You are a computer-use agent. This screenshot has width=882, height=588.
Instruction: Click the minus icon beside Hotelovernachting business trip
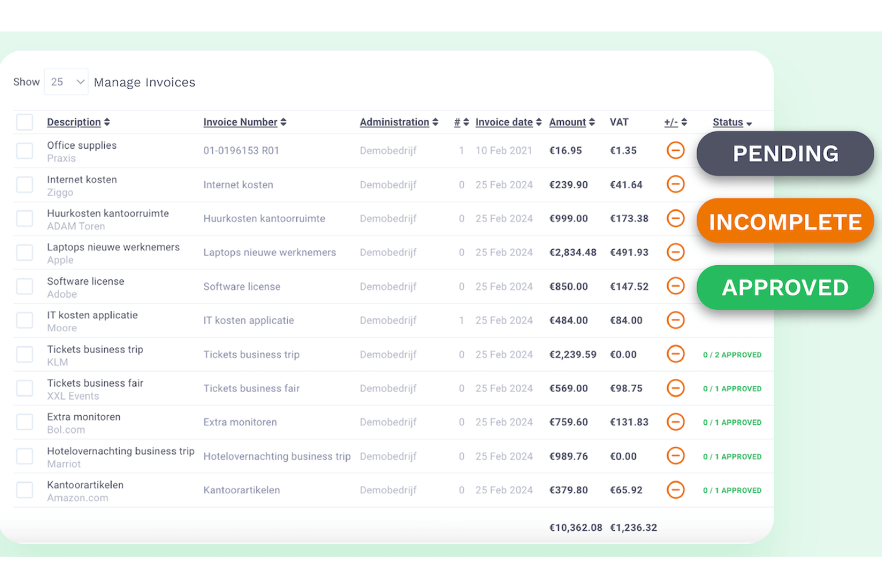pyautogui.click(x=675, y=456)
